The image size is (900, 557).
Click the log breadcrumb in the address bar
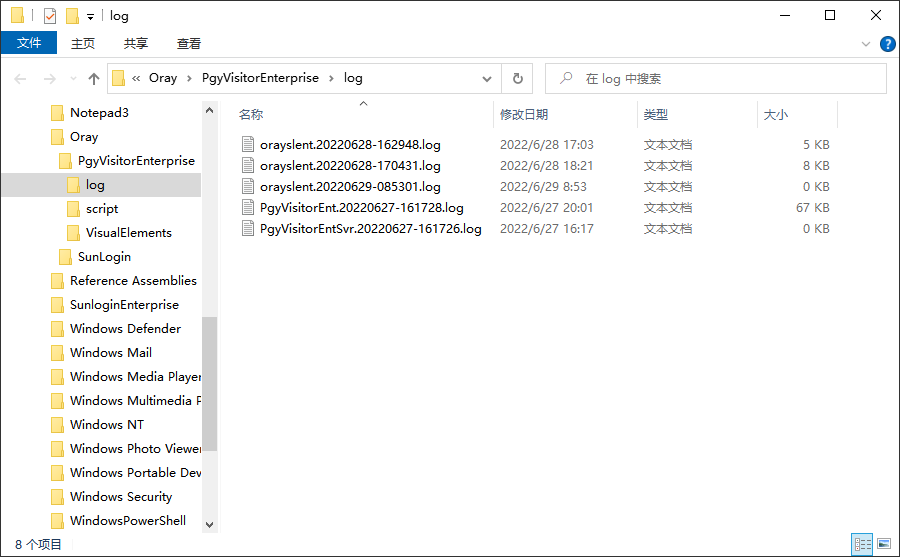point(353,78)
